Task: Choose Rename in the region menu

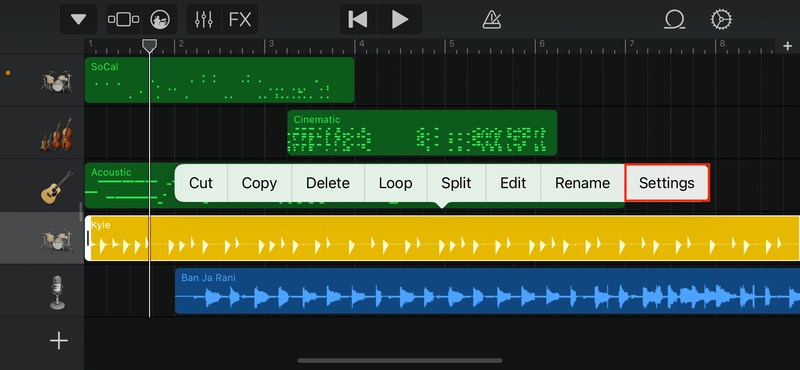Action: point(582,183)
